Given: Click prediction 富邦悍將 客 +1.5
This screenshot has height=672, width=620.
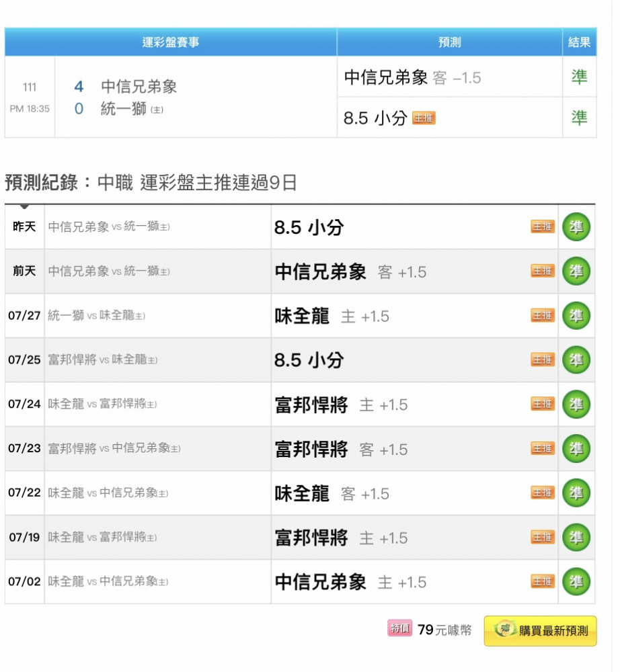Looking at the screenshot, I should coord(342,449).
